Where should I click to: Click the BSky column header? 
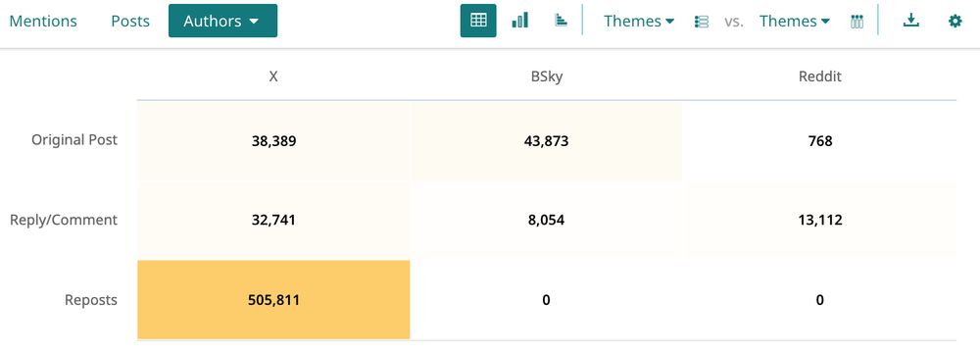[x=546, y=76]
